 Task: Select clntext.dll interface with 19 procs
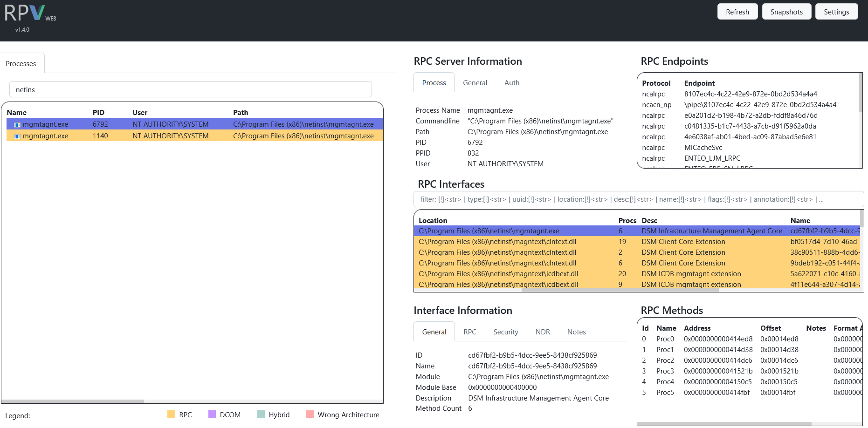[x=637, y=242]
